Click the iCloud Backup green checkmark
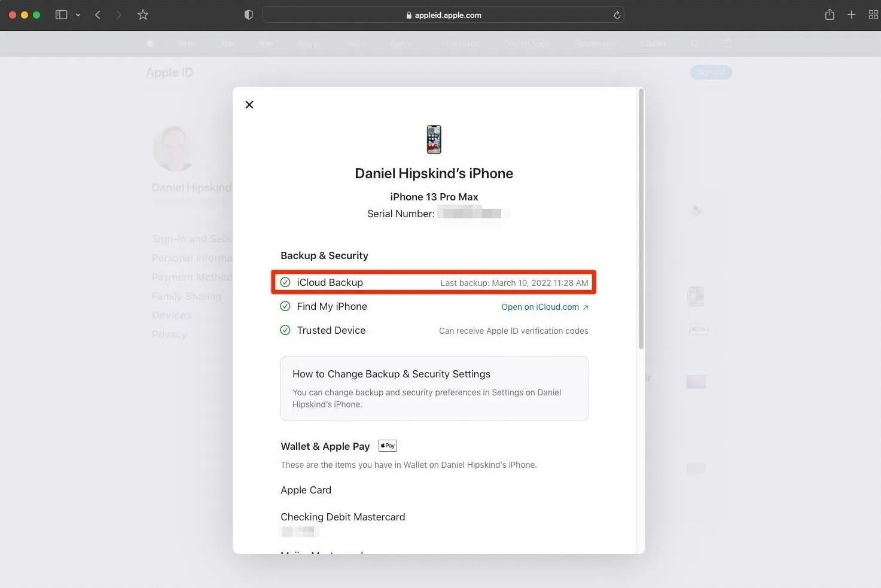The height and width of the screenshot is (588, 881). pos(285,282)
